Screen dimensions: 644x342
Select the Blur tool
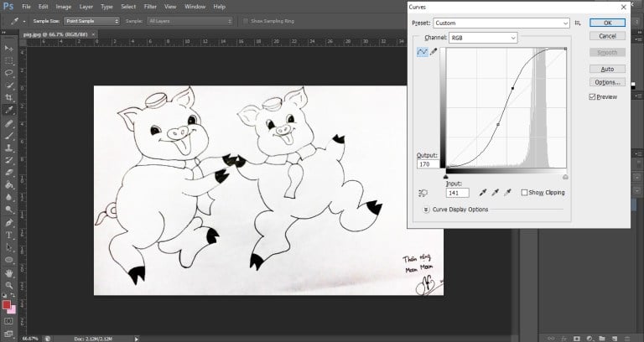[8, 198]
